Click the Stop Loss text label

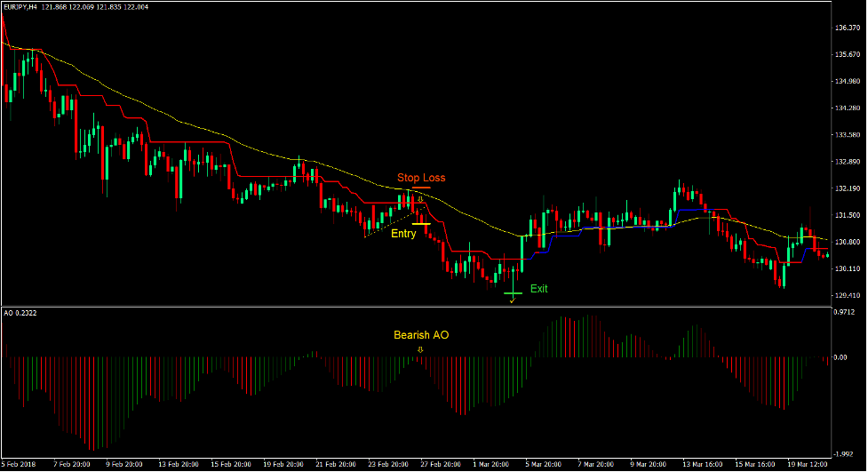[421, 178]
